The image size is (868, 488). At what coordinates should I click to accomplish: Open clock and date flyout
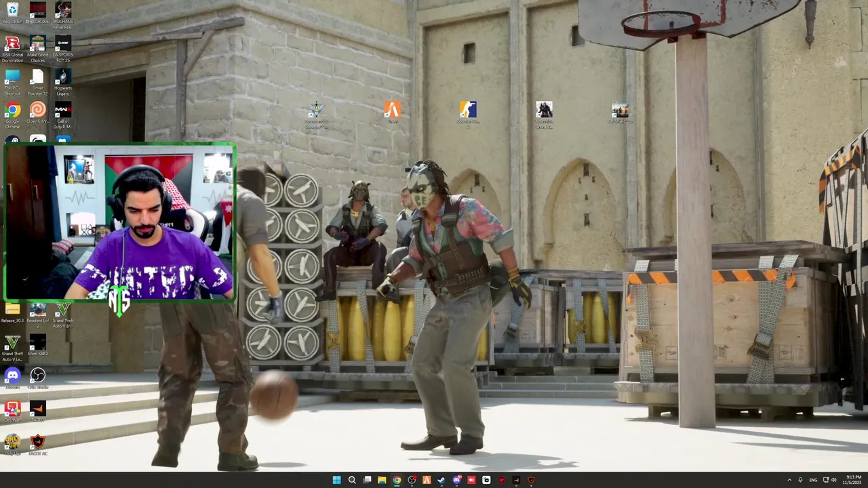[853, 480]
